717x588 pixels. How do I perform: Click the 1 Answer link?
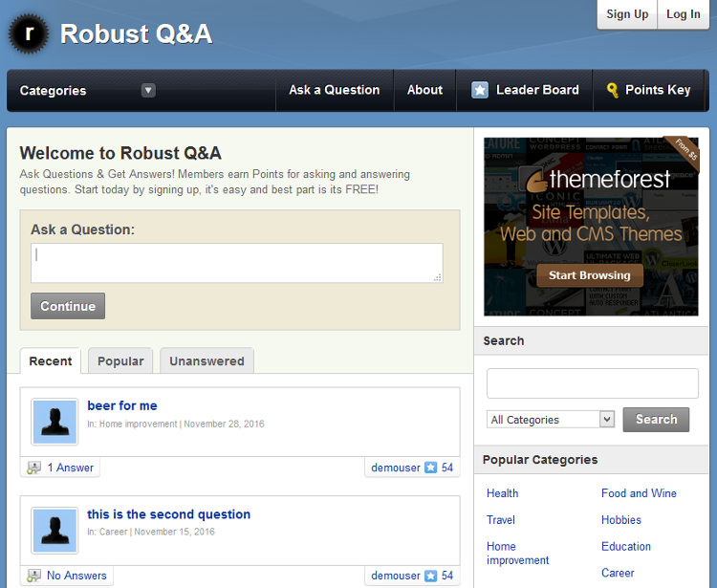(71, 468)
